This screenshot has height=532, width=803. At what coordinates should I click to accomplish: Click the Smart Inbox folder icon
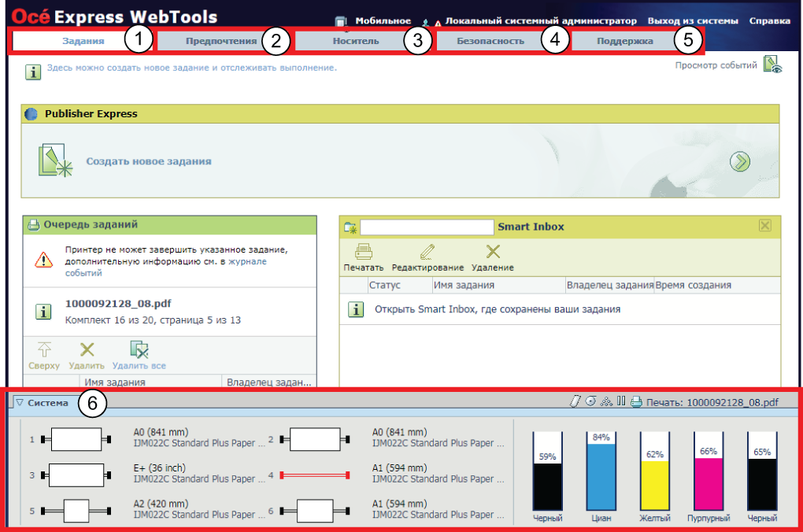tap(350, 227)
